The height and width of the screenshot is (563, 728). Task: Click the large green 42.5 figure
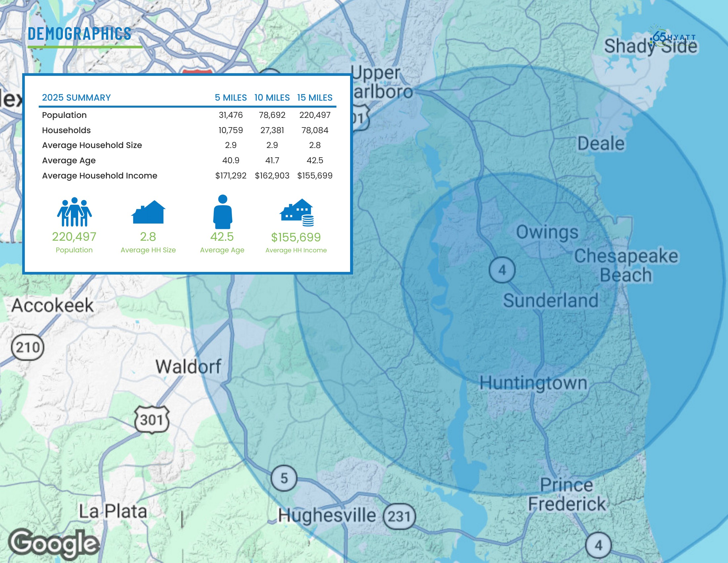pyautogui.click(x=222, y=237)
